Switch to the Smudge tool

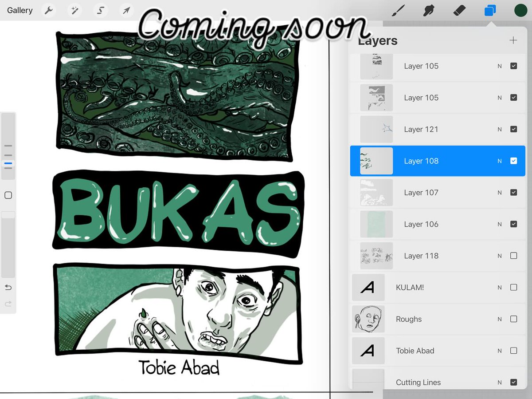coord(428,10)
